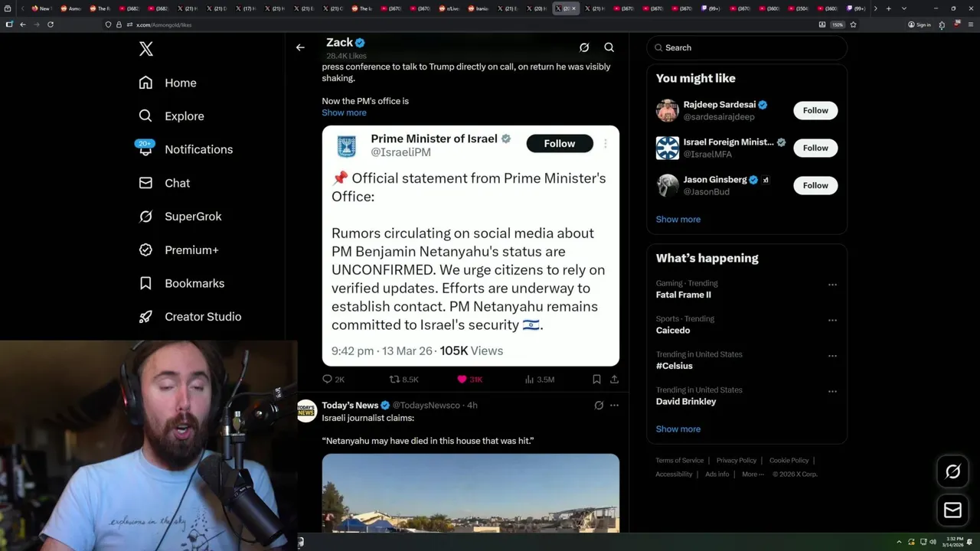Bookmark the post with the bookmark icon

coord(596,380)
